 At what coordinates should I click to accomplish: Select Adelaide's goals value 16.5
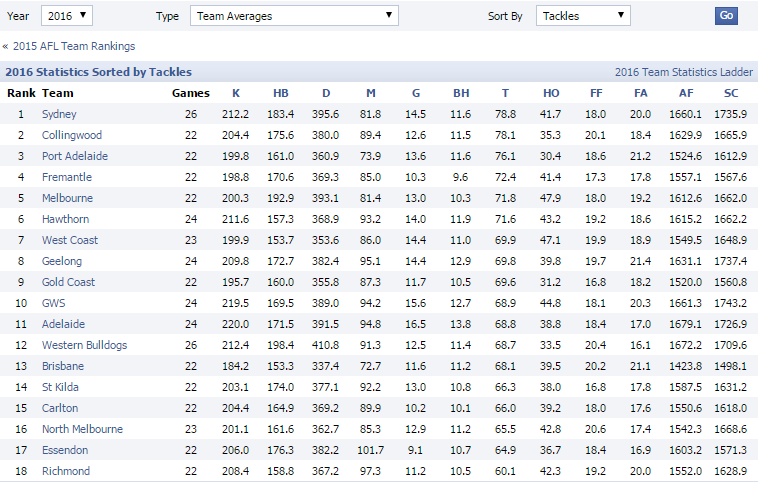pos(415,324)
